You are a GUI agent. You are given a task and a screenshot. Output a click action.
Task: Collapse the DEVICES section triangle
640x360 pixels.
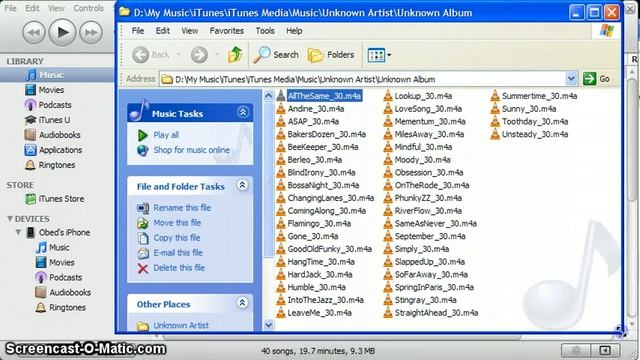[x=9, y=219]
